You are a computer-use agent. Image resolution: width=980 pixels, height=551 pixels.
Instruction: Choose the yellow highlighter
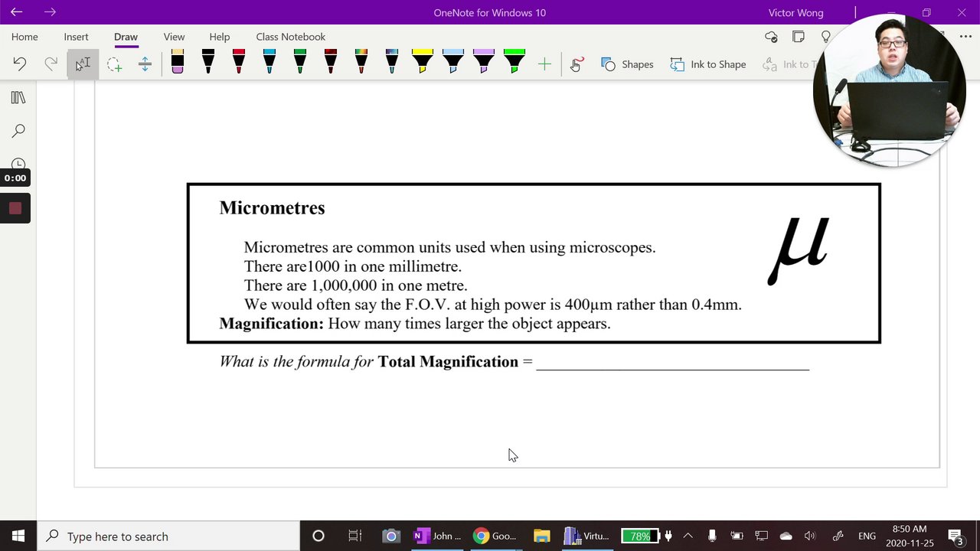[x=423, y=62]
